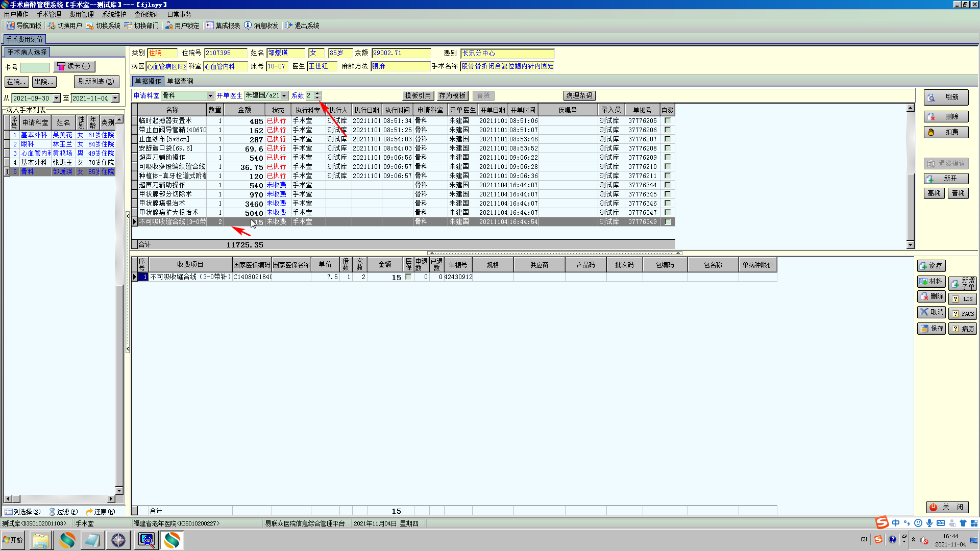980x551 pixels.
Task: Click the 扣费 hand icon button
Action: [x=946, y=132]
